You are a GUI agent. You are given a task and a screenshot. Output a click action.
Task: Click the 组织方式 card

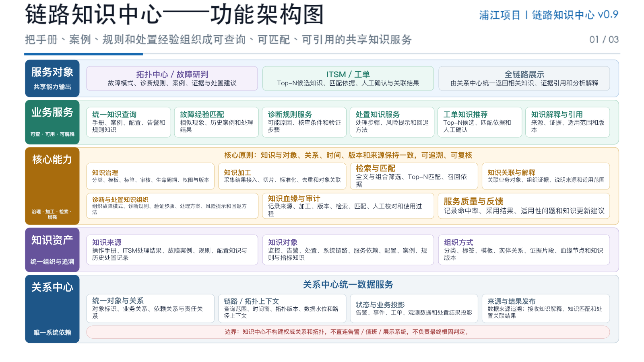tap(524, 250)
